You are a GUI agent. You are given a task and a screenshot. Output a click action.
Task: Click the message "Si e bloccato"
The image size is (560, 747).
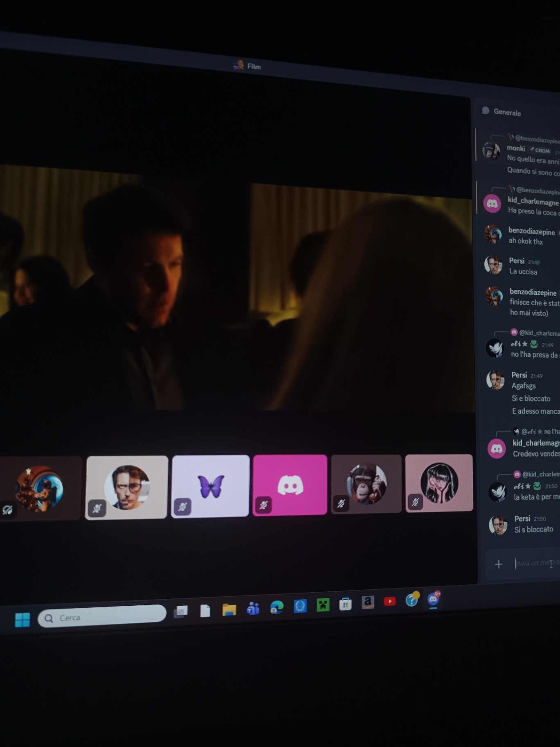pos(531,398)
